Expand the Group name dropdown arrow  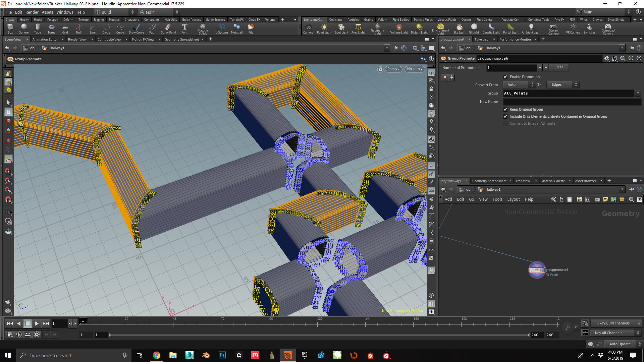point(638,93)
